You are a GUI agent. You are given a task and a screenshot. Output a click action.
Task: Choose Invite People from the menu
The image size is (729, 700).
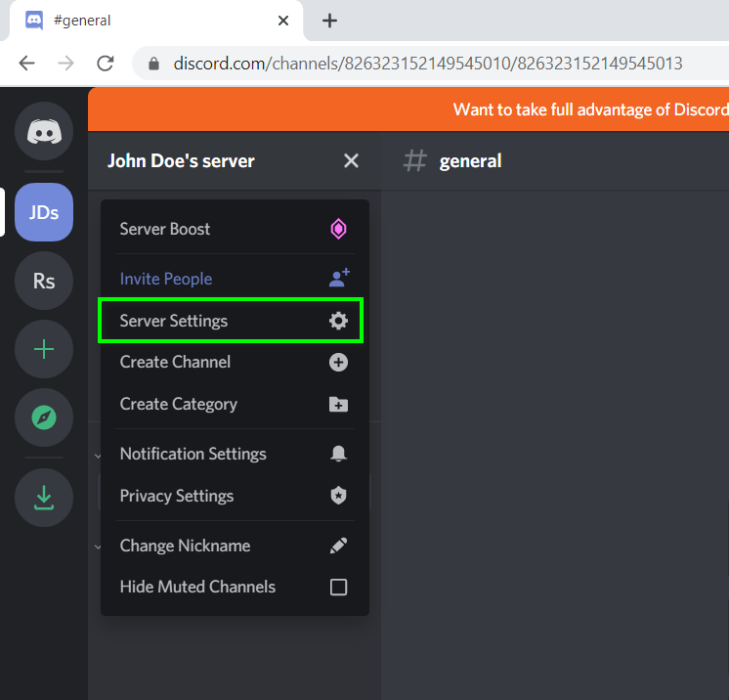[x=235, y=279]
